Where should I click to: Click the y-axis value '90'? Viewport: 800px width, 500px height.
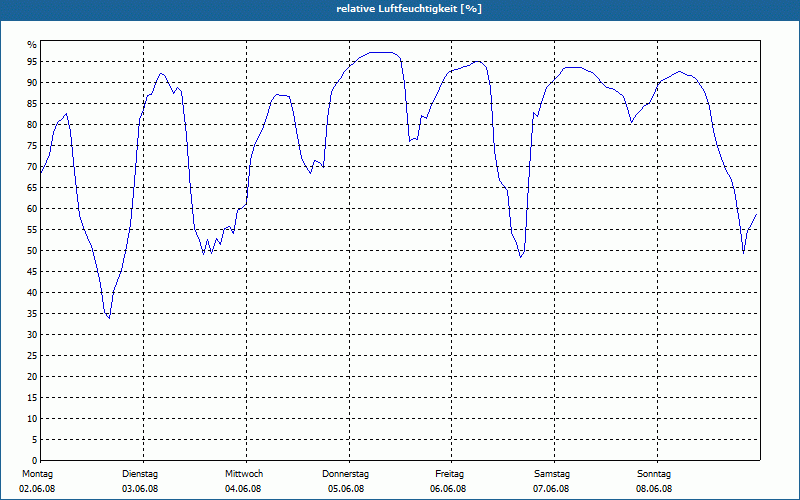coord(32,83)
